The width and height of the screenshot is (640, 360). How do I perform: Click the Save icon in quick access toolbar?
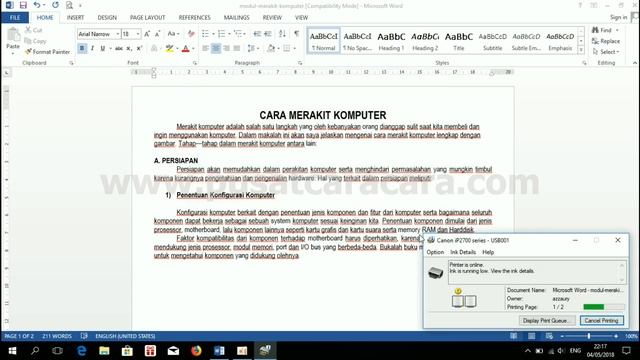point(23,5)
